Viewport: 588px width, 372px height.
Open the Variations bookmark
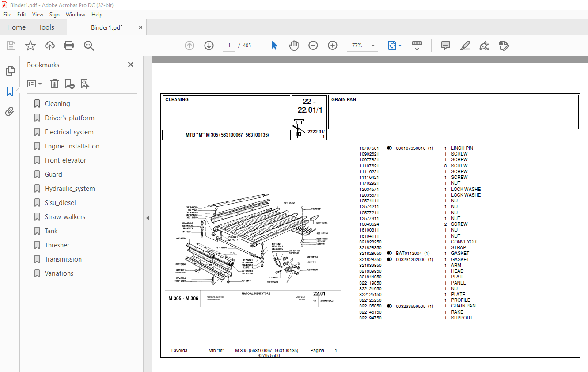click(59, 273)
